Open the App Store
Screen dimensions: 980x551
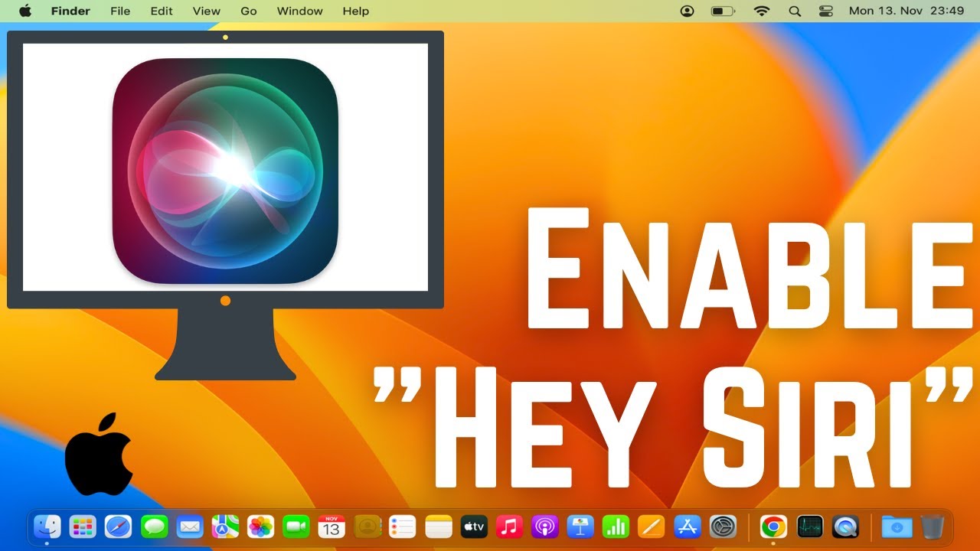pyautogui.click(x=688, y=527)
